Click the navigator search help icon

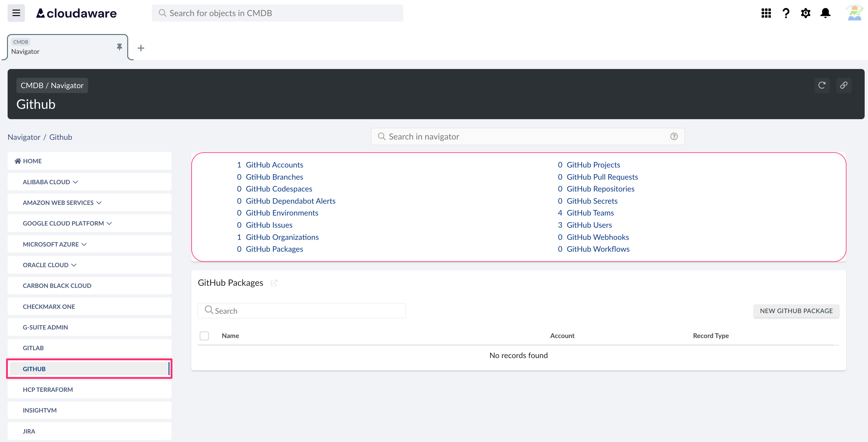point(674,136)
